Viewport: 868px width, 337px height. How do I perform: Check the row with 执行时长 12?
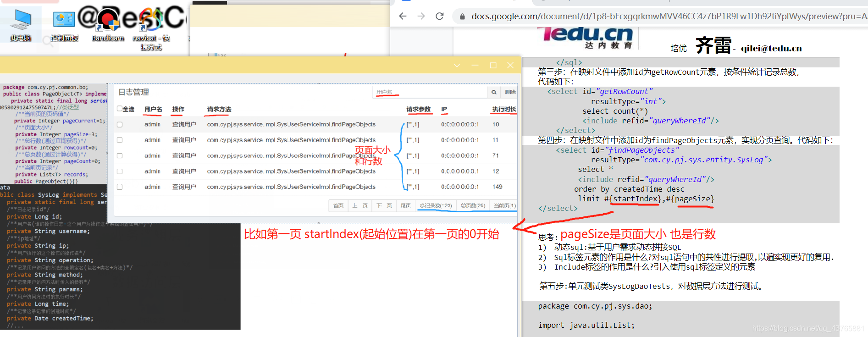click(120, 171)
